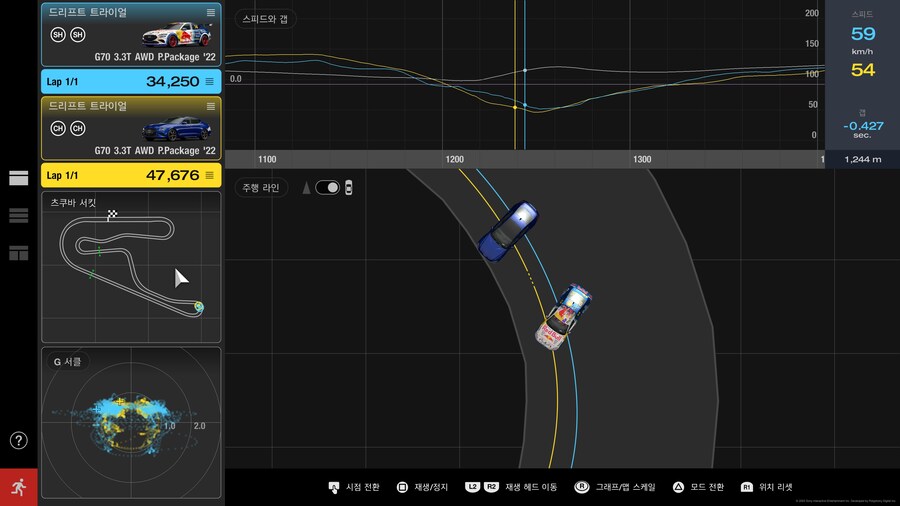Image resolution: width=900 pixels, height=506 pixels.
Task: Select the 스피드와 갭 graph label
Action: point(263,19)
